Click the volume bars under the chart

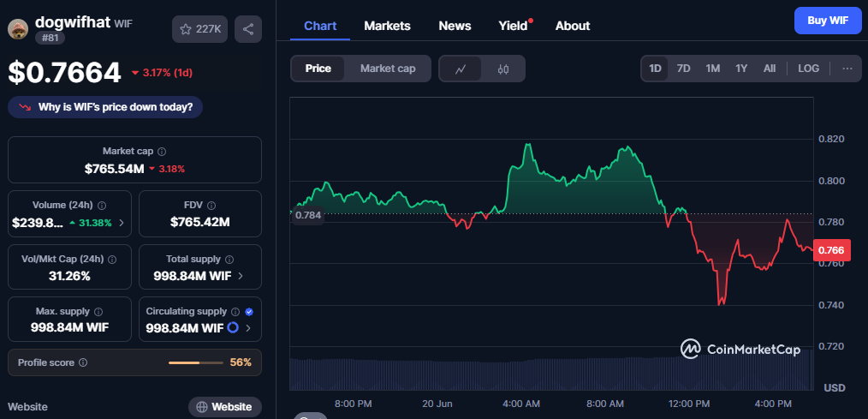click(551, 374)
